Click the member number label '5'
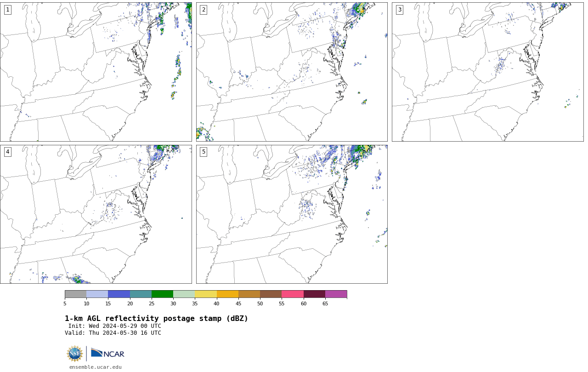Viewport: 588px width, 372px height. click(204, 152)
